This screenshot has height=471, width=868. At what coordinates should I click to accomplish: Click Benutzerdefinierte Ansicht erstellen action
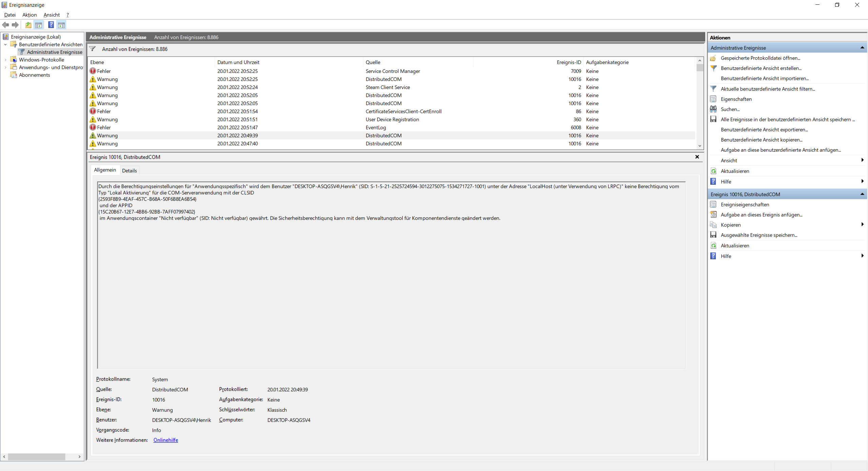pos(761,68)
